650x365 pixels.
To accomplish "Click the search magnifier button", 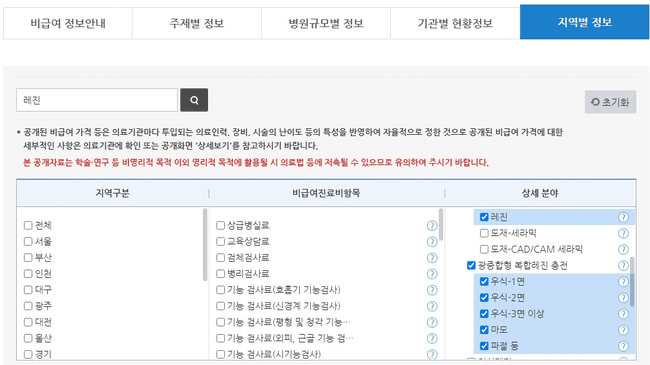I will pos(194,100).
